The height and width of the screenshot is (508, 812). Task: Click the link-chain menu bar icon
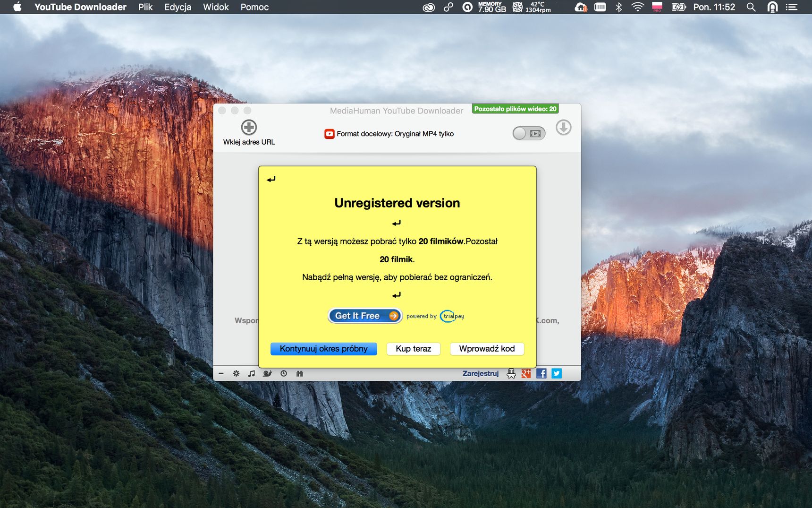click(448, 7)
